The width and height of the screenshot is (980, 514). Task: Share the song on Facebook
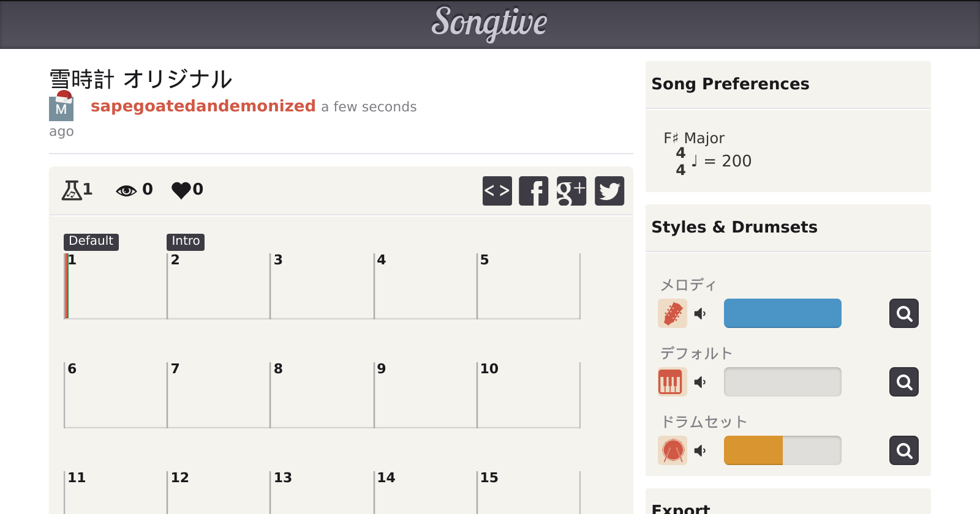tap(533, 191)
